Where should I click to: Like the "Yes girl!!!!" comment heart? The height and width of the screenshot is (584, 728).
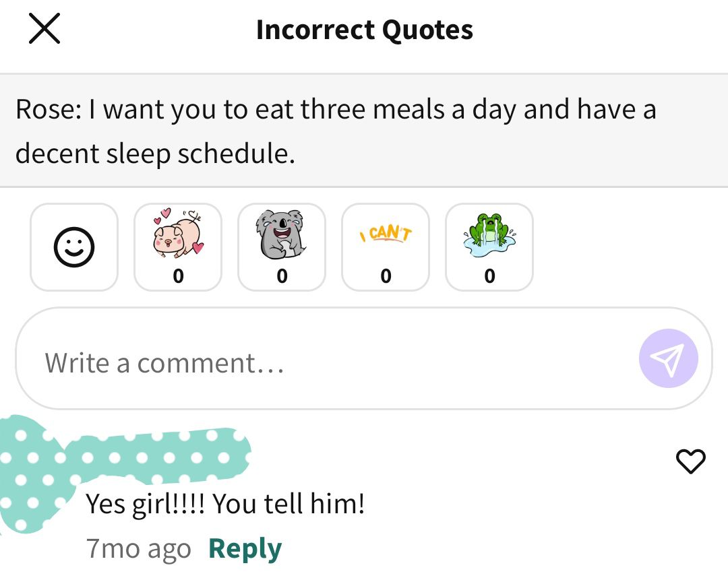[x=690, y=461]
